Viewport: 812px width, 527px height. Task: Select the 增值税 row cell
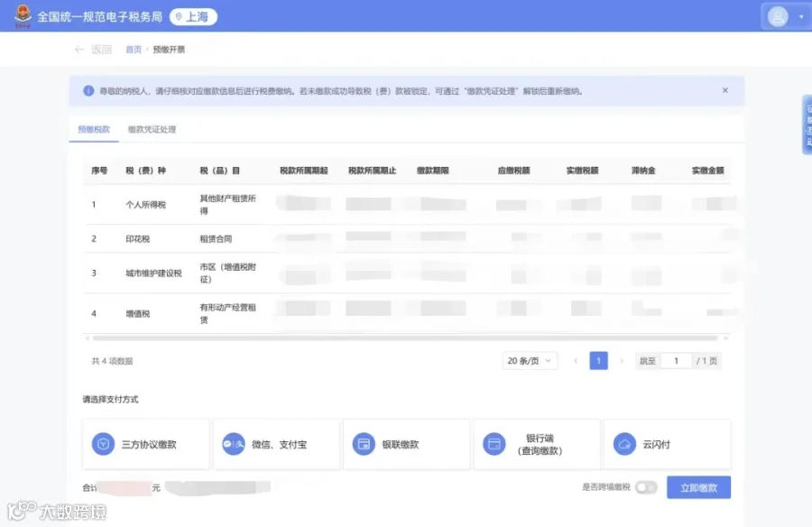click(x=138, y=313)
